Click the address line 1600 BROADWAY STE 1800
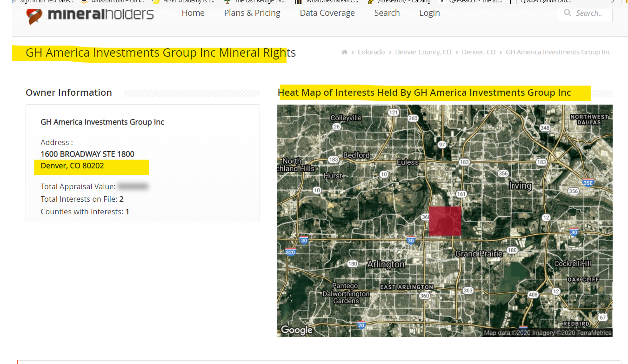This screenshot has width=628, height=364. tap(87, 154)
